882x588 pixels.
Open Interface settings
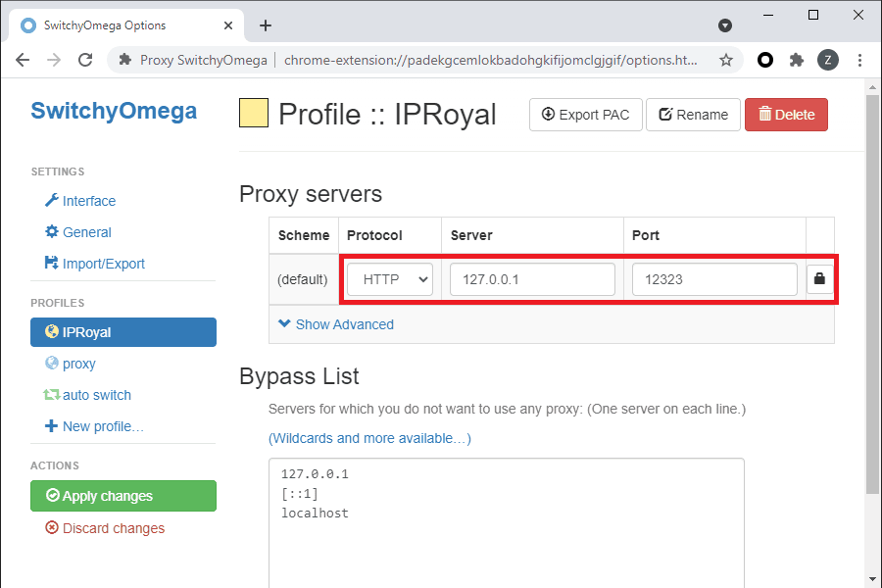click(x=80, y=201)
